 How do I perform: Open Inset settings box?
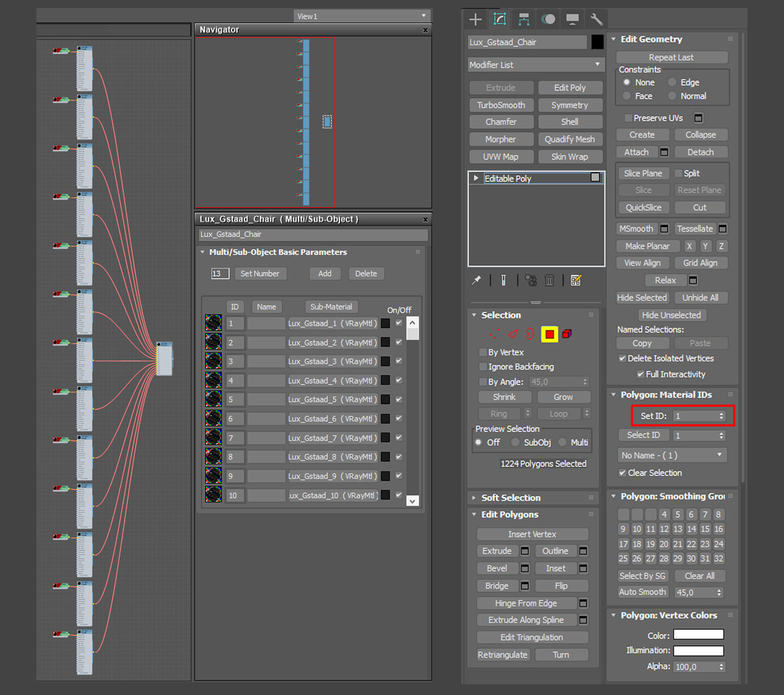pos(583,568)
